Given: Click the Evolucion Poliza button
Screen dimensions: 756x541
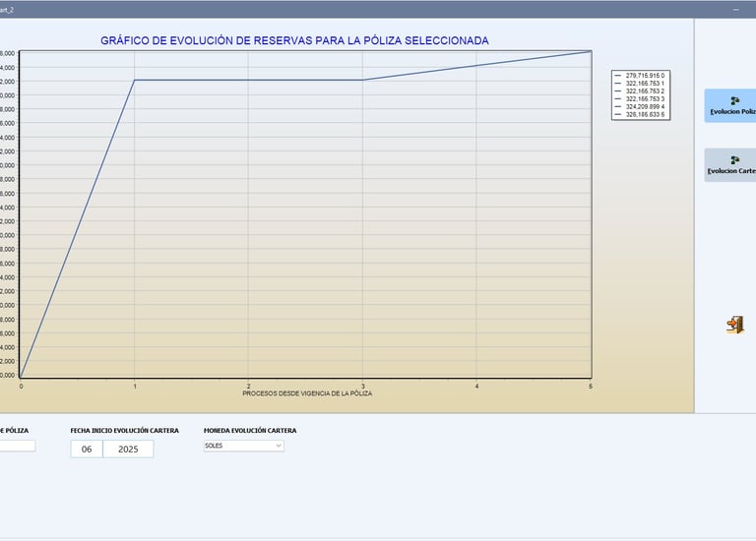Looking at the screenshot, I should 730,105.
